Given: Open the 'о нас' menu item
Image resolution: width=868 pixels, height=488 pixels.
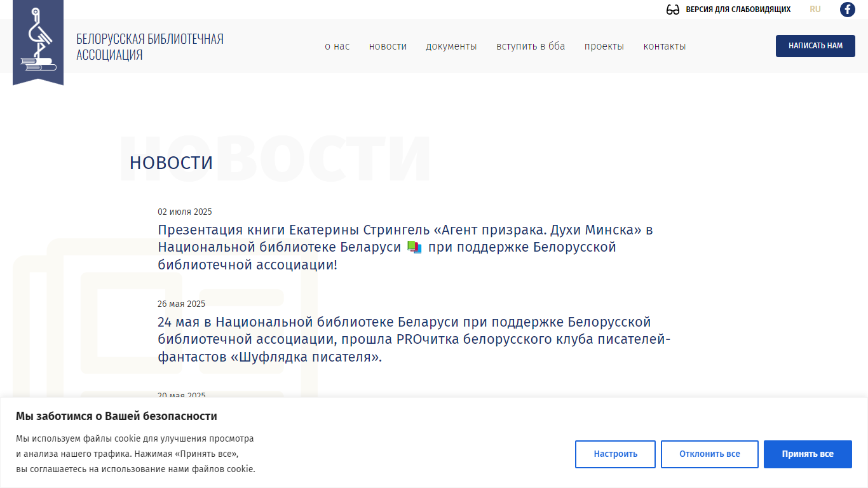Looking at the screenshot, I should click(x=337, y=46).
